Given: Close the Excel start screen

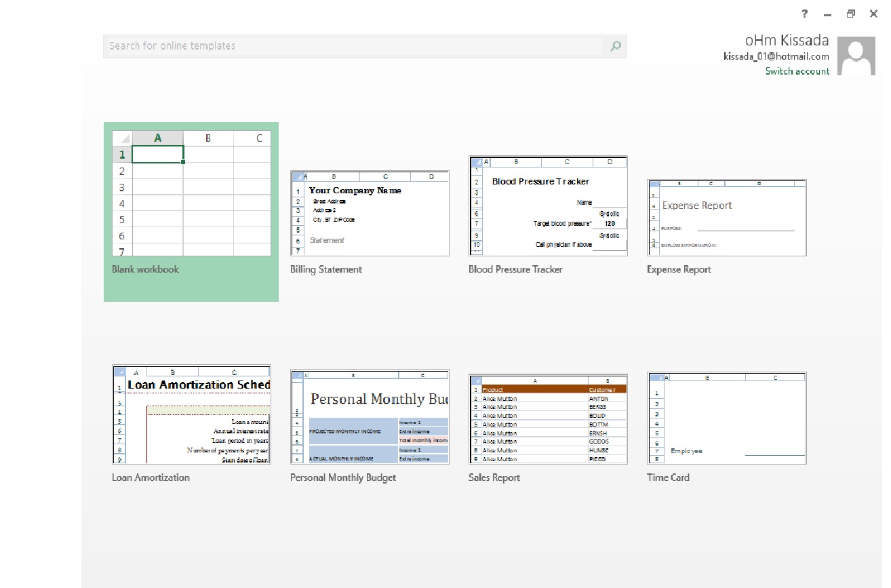Looking at the screenshot, I should [x=873, y=14].
